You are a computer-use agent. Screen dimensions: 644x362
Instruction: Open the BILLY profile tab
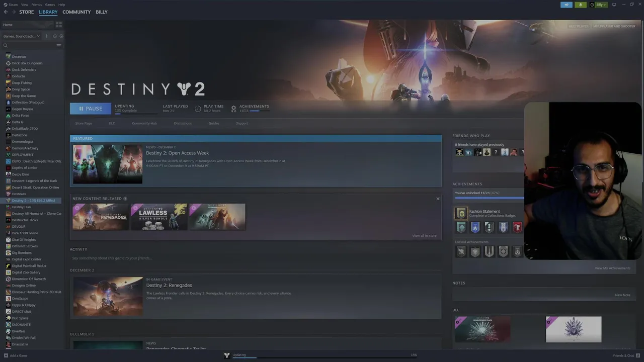tap(102, 12)
